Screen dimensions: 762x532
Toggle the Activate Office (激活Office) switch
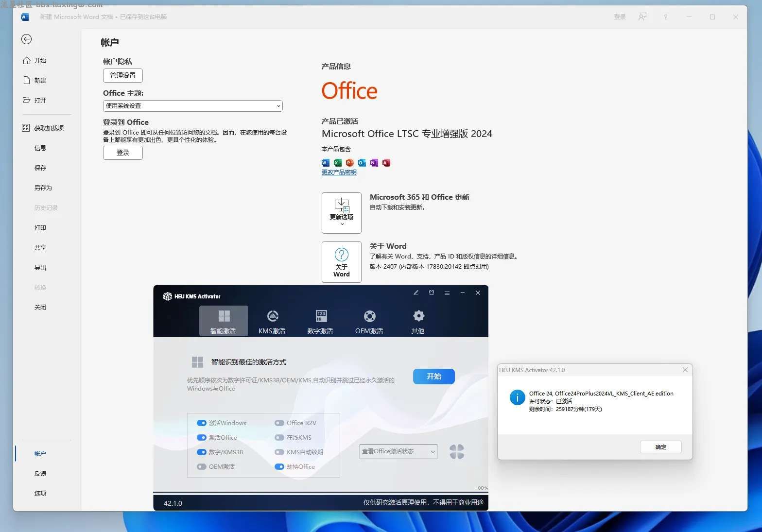click(201, 438)
